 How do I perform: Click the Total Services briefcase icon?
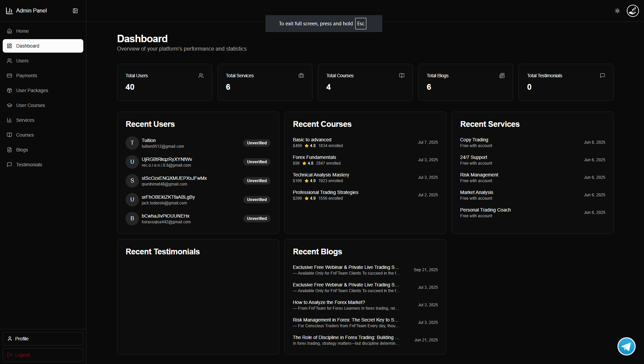click(301, 76)
